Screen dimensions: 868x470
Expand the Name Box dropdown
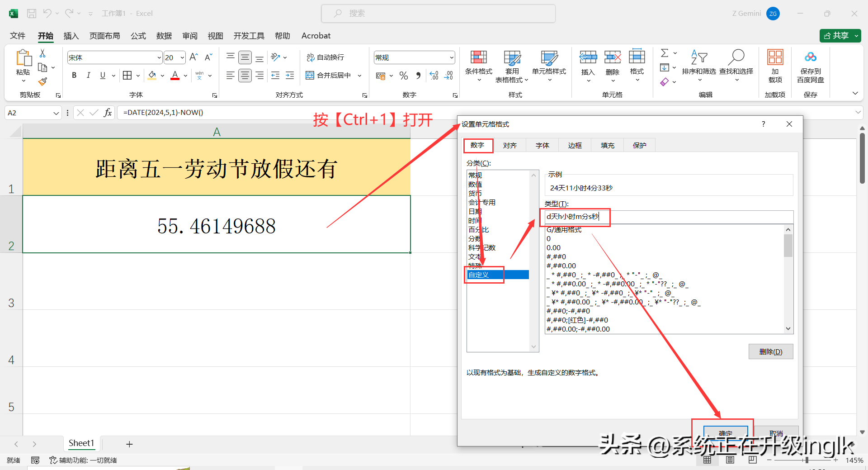pos(56,113)
